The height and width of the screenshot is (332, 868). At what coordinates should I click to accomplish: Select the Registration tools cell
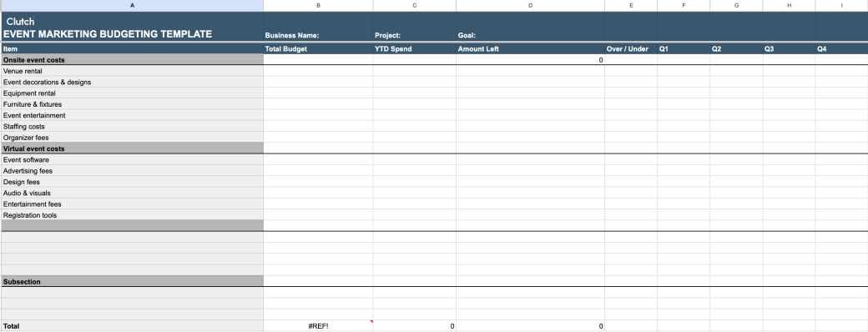132,214
